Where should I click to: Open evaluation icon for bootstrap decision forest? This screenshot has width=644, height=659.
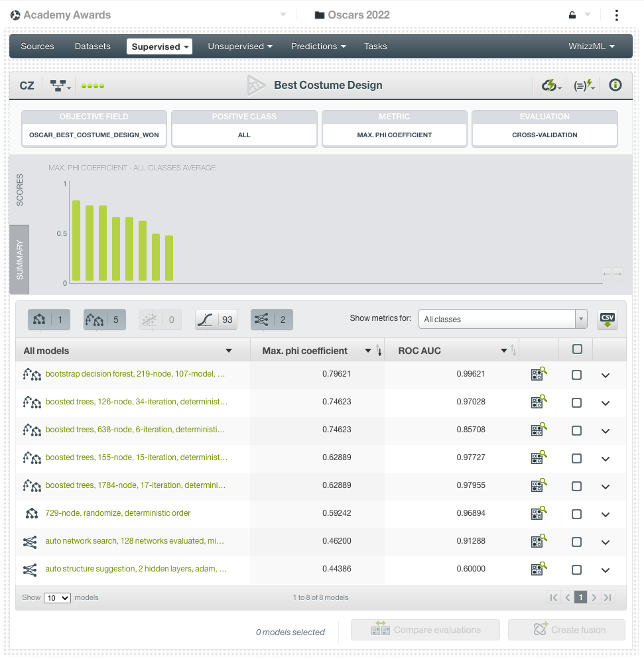point(539,375)
